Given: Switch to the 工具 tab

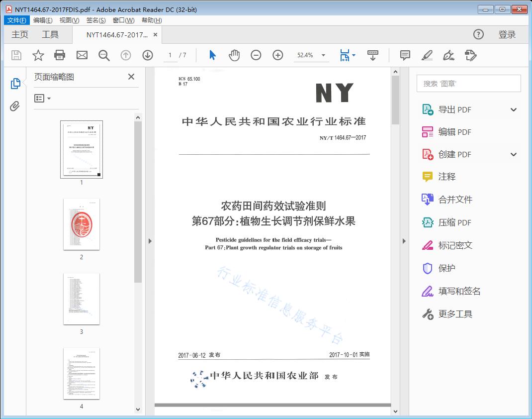Looking at the screenshot, I should (x=50, y=34).
